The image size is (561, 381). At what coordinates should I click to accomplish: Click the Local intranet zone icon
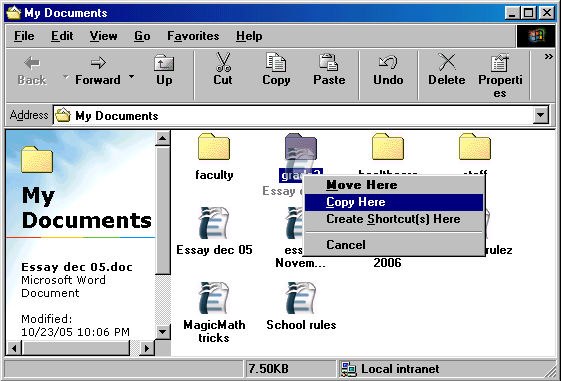click(348, 369)
